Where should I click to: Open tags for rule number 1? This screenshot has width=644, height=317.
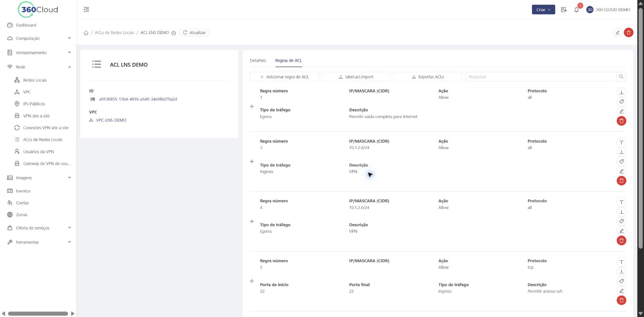pos(621,102)
